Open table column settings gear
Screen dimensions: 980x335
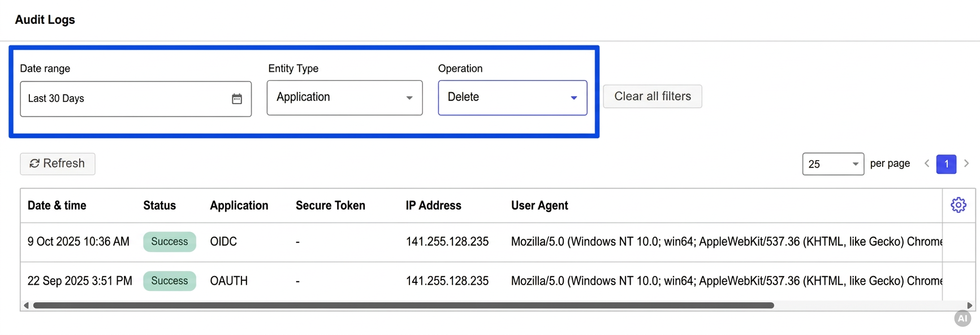tap(959, 205)
